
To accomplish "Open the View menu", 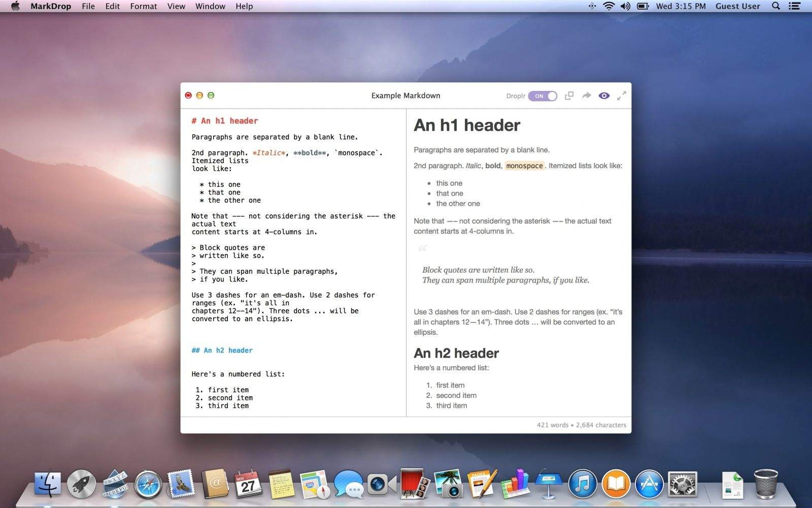I will click(x=176, y=6).
